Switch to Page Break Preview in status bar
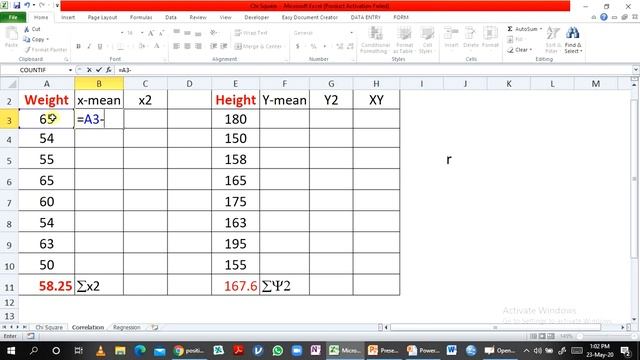Image resolution: width=640 pixels, height=360 pixels. [x=551, y=336]
